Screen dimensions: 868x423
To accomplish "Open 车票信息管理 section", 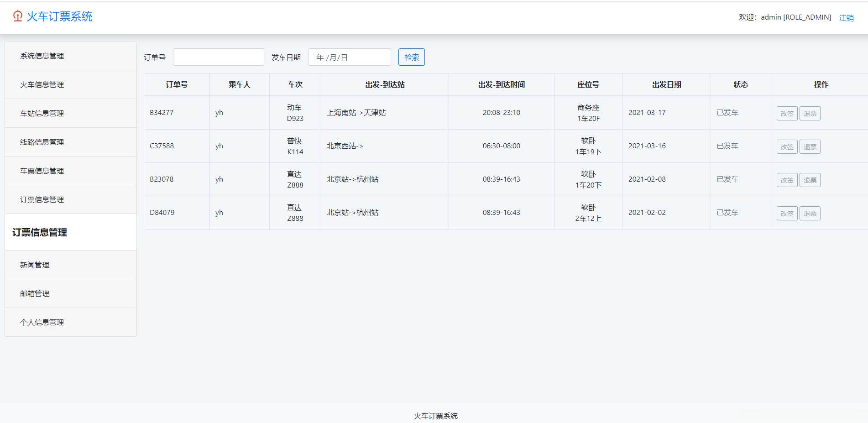I will click(42, 171).
